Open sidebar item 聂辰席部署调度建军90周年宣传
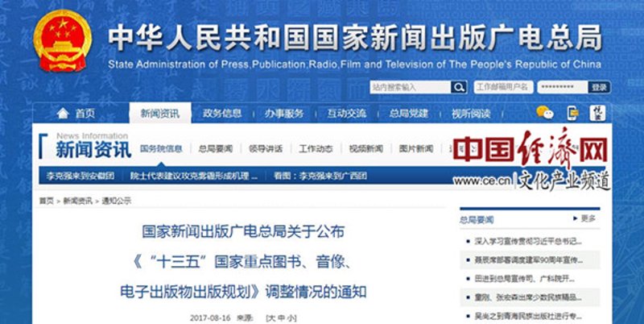The height and width of the screenshot is (324, 644). (529, 260)
